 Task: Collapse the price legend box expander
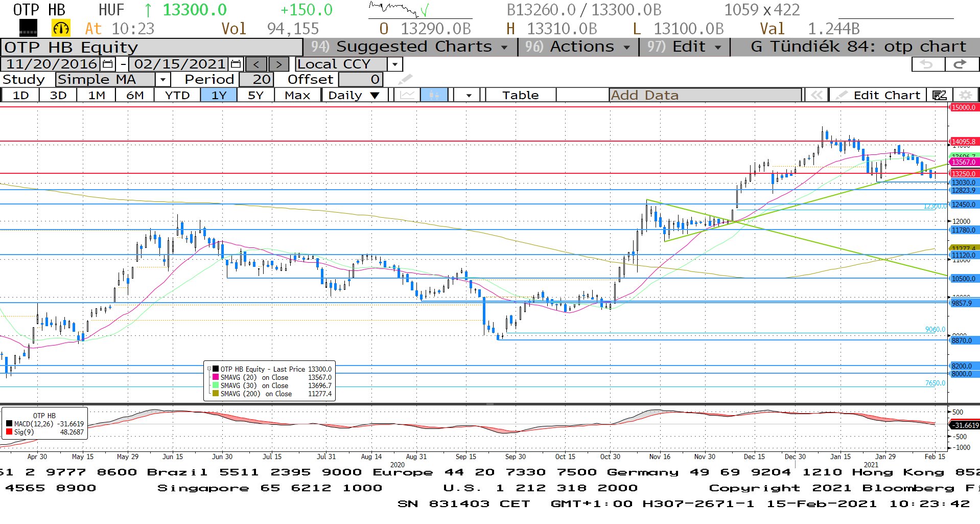coord(208,369)
